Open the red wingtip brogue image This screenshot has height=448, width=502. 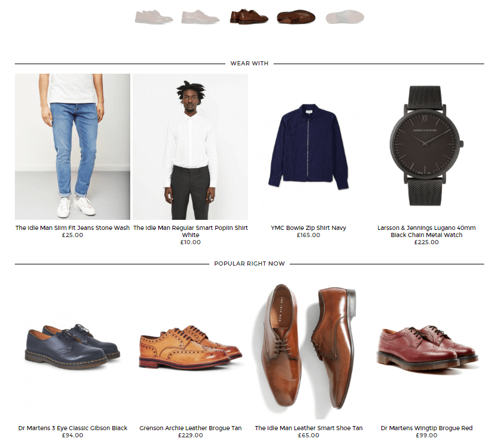[426, 346]
